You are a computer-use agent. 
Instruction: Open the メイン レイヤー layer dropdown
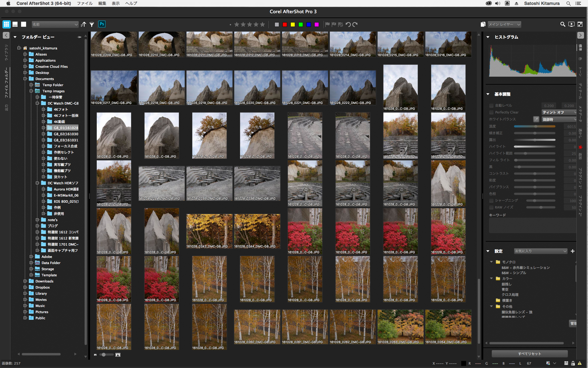coord(504,25)
